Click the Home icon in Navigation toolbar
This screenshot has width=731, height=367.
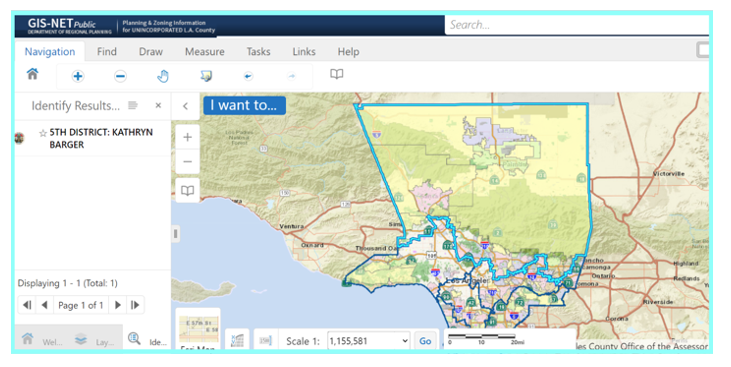[32, 74]
